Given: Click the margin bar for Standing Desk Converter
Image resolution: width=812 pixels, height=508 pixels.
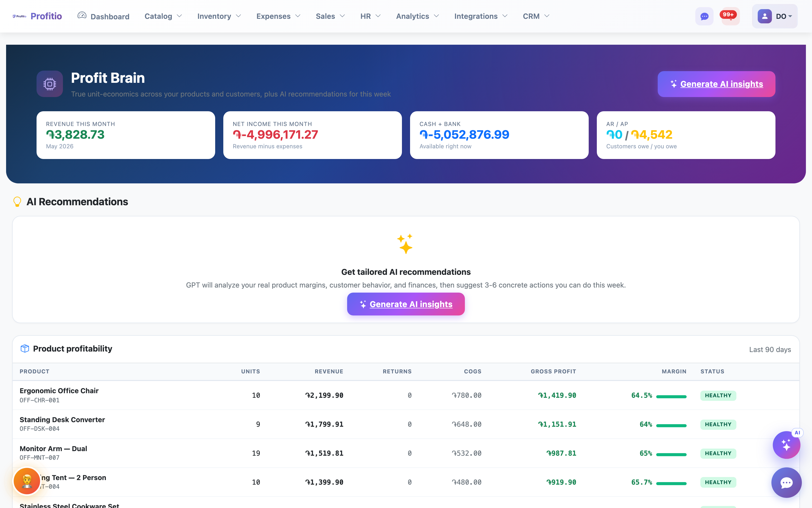Looking at the screenshot, I should click(671, 425).
